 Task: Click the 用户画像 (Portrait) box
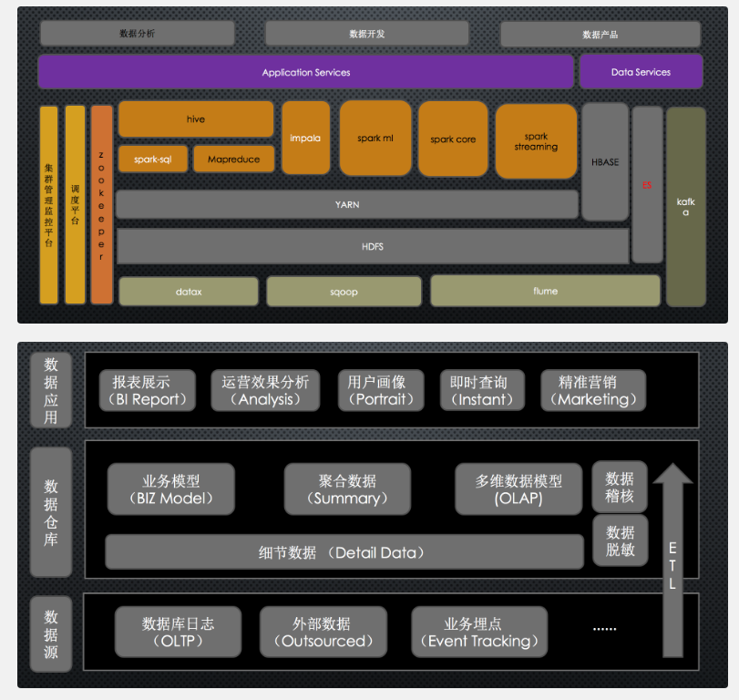[381, 390]
